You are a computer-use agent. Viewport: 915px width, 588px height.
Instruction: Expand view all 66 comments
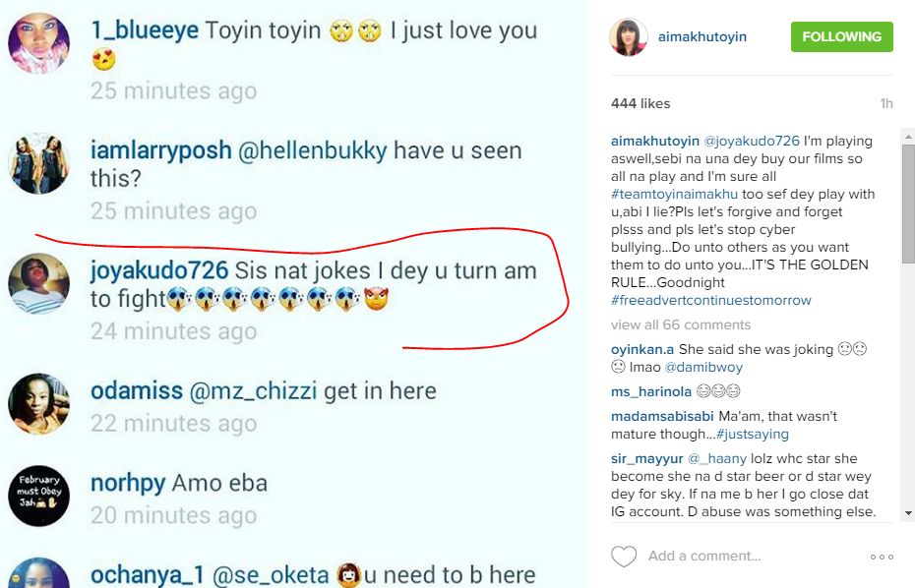coord(680,324)
